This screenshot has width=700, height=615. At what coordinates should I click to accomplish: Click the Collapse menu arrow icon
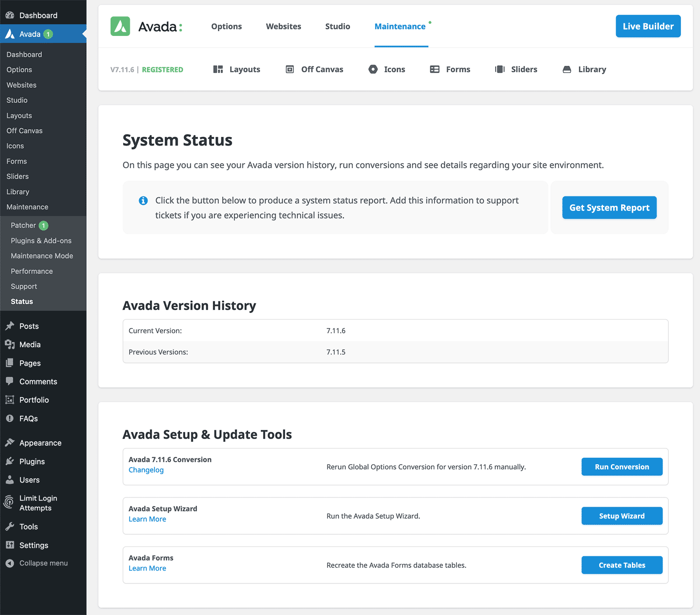(10, 563)
